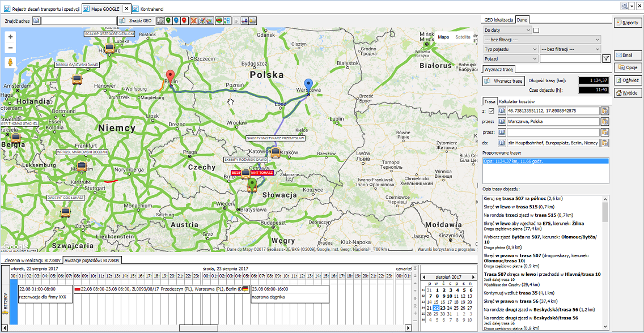Screen dimensions: 644x333
Task: Select day 23 in the August calendar
Action: (x=443, y=308)
